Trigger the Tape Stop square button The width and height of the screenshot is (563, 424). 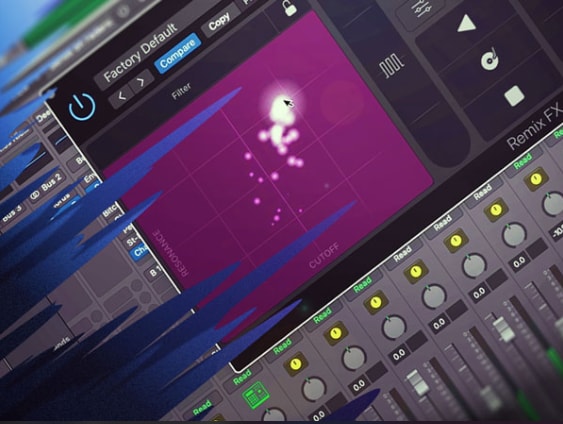click(514, 95)
